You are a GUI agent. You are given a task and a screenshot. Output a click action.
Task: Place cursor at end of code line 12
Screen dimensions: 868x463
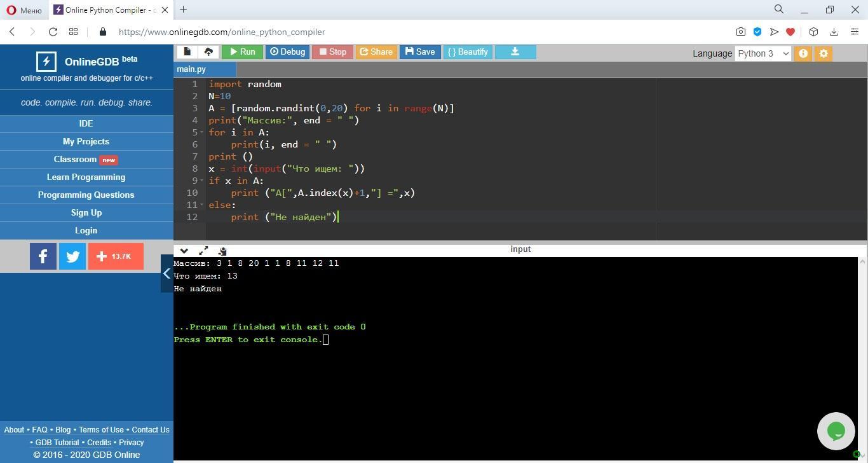[338, 217]
